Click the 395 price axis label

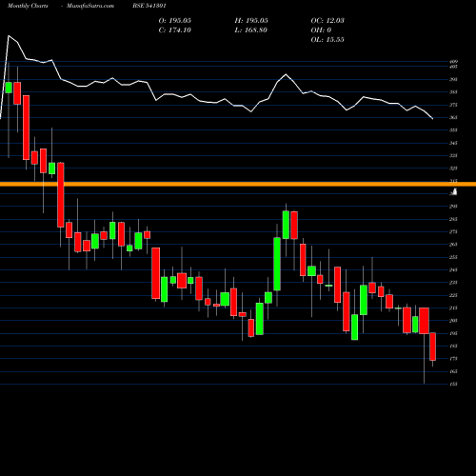point(454,79)
